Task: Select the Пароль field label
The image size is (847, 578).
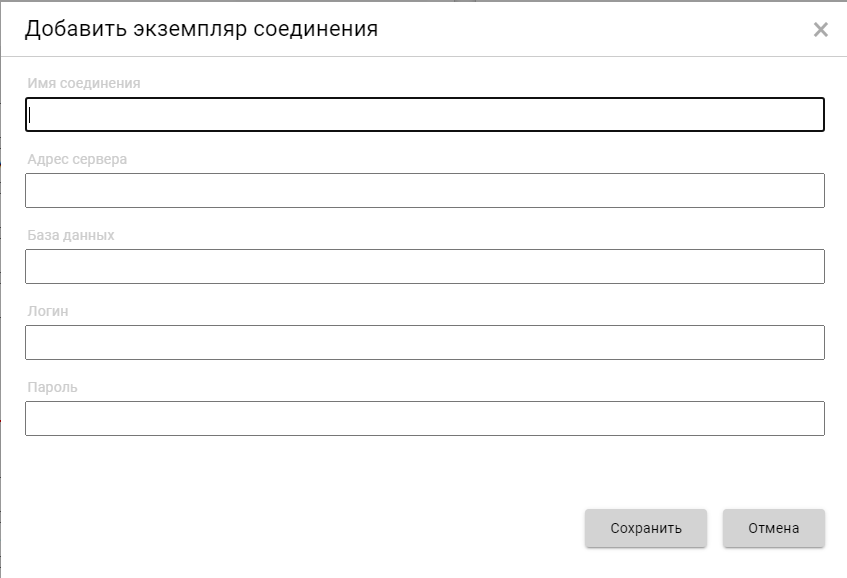Action: point(52,388)
